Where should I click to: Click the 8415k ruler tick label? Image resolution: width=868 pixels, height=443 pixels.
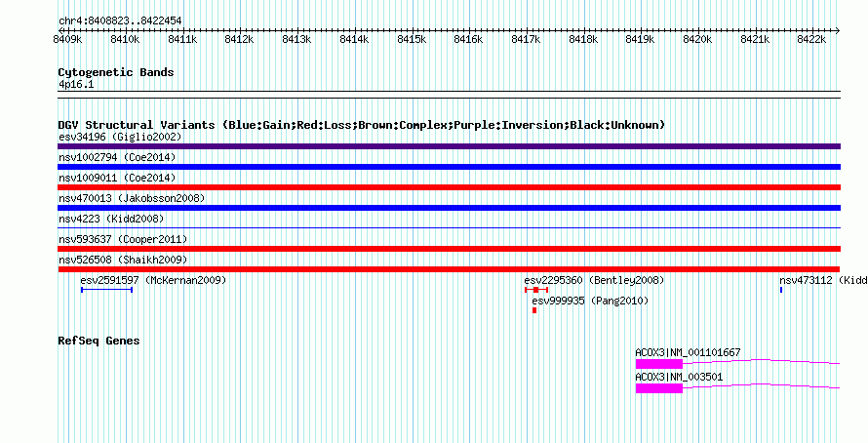tap(412, 39)
